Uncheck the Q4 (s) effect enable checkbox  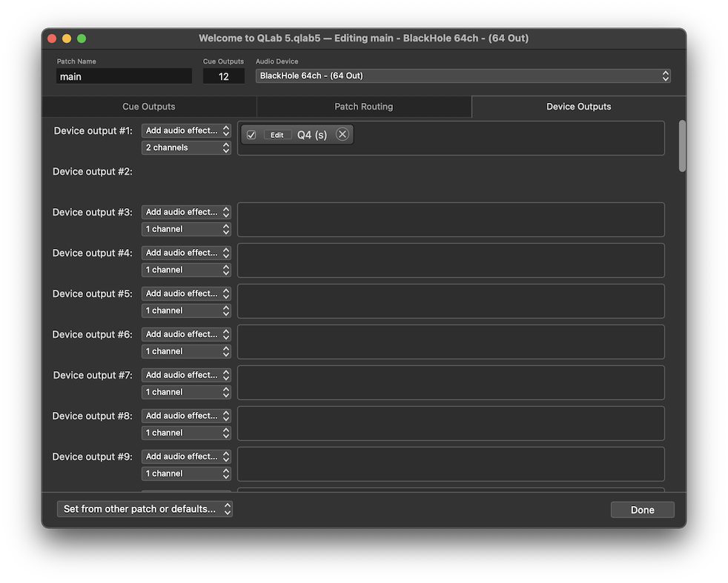point(250,134)
